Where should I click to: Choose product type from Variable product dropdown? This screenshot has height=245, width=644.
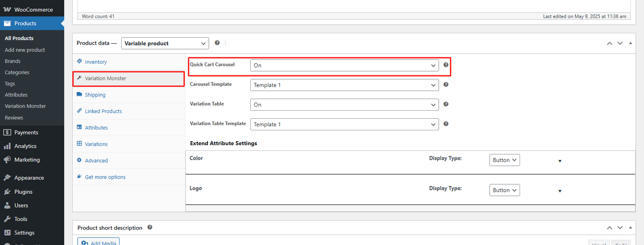click(165, 43)
